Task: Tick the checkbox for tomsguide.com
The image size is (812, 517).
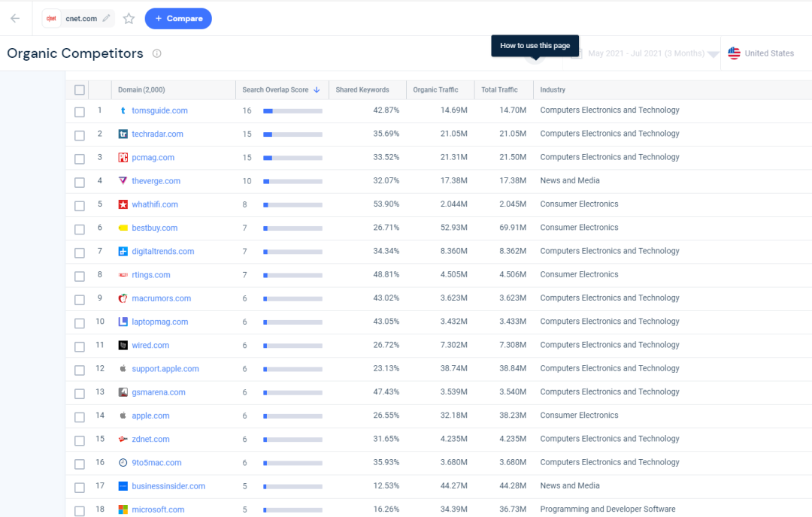Action: 80,111
